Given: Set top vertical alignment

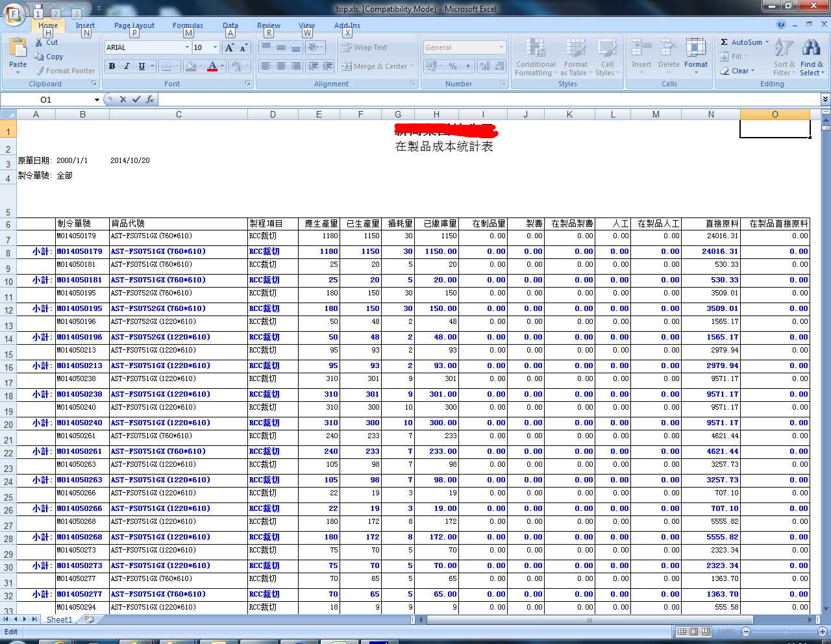Looking at the screenshot, I should point(266,47).
